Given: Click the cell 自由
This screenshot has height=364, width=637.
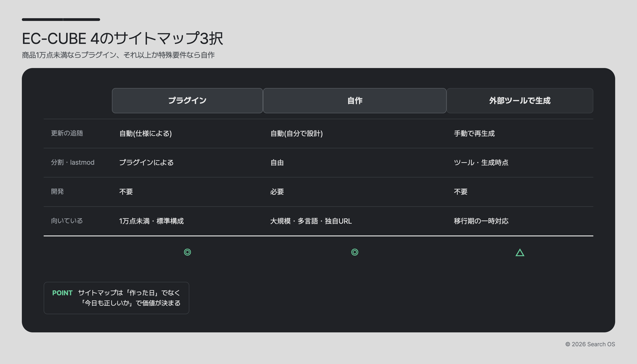Looking at the screenshot, I should click(277, 162).
